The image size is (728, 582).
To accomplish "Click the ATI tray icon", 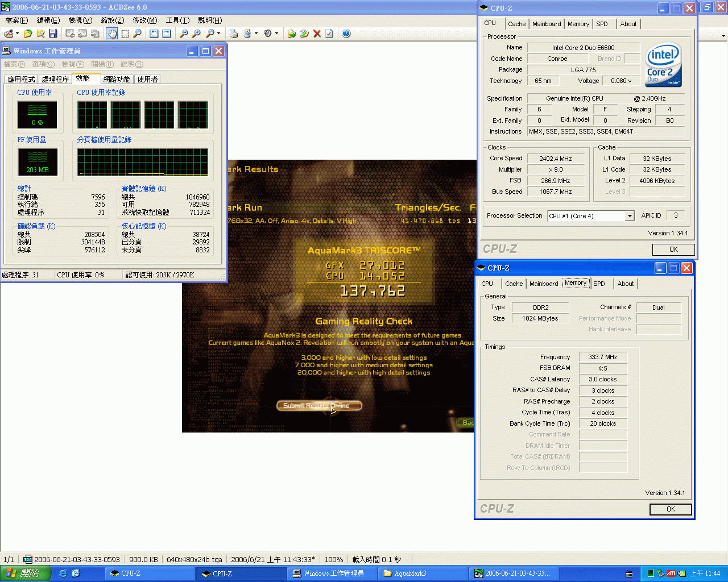I will [x=671, y=573].
